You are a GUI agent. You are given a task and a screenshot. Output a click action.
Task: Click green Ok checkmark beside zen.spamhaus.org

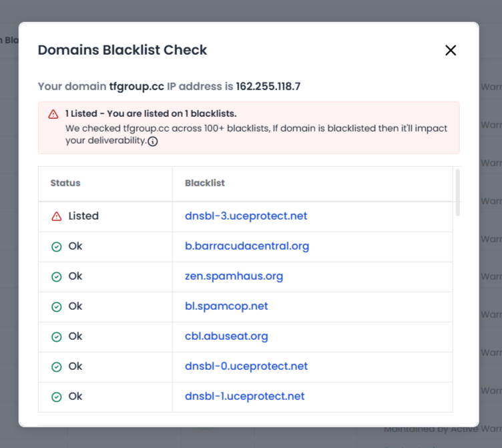pyautogui.click(x=57, y=276)
